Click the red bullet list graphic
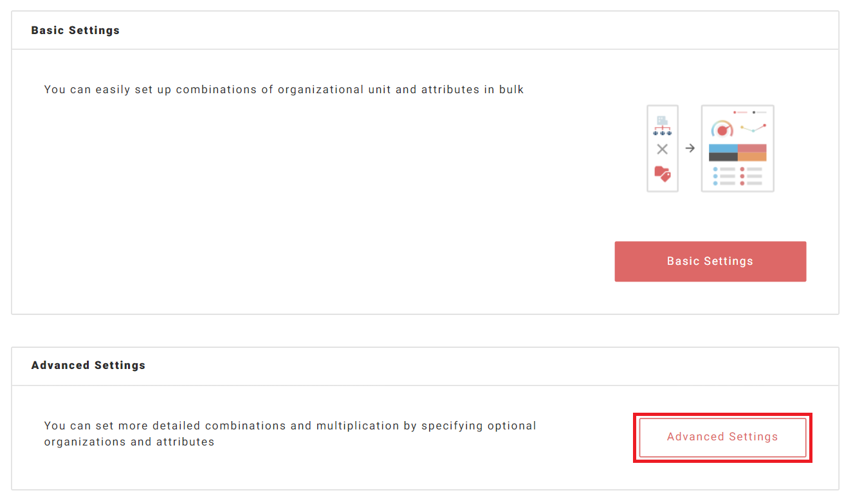 pyautogui.click(x=751, y=176)
